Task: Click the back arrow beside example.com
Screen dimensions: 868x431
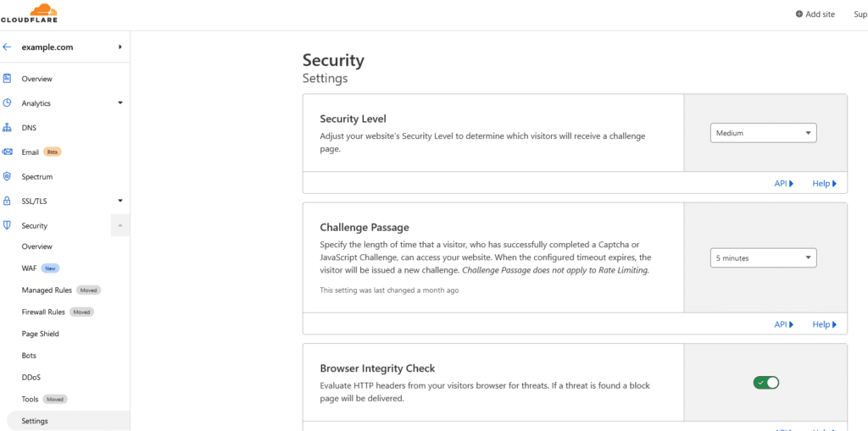Action: click(x=7, y=47)
